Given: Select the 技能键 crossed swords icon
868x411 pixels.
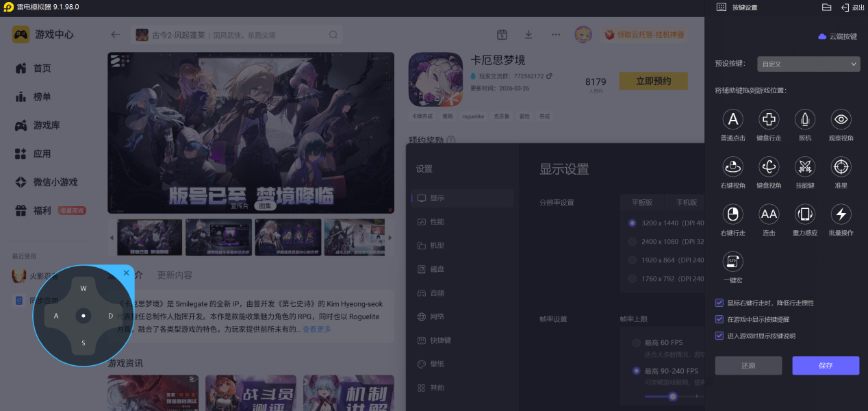Looking at the screenshot, I should pos(805,166).
